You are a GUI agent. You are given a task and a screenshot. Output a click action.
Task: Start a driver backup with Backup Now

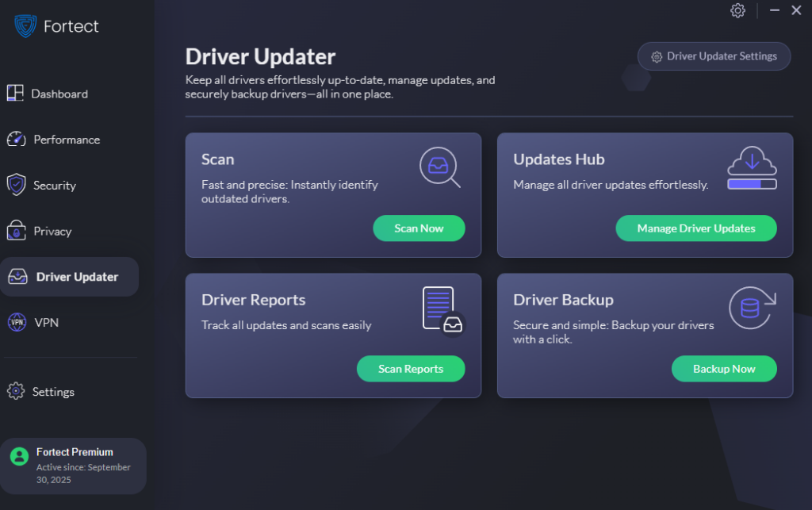723,369
